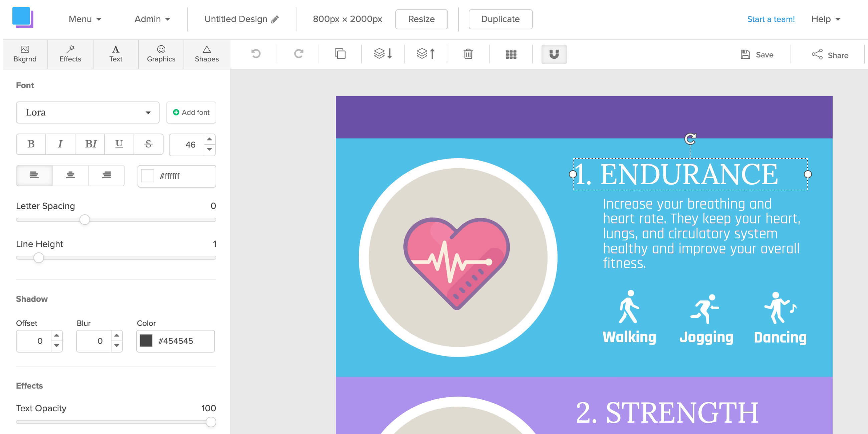Click the rotate handle above ENDURANCE text

point(690,139)
